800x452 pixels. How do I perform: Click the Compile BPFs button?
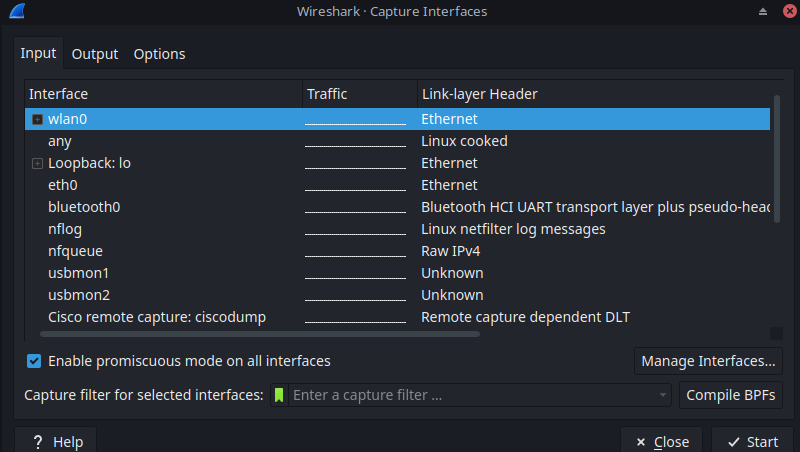[x=731, y=395]
